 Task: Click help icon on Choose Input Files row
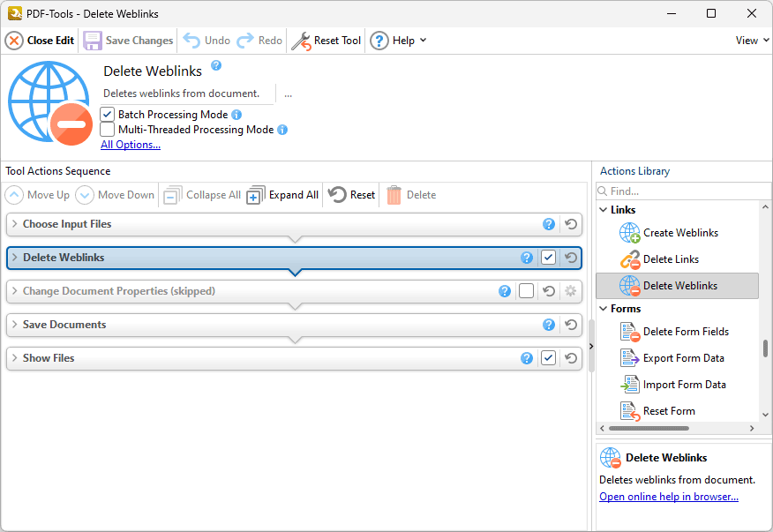(x=549, y=224)
